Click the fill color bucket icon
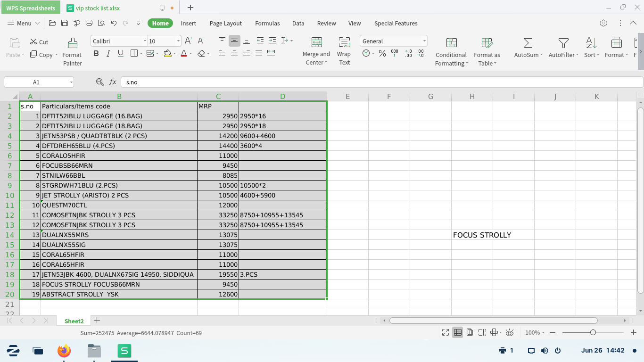 [167, 54]
